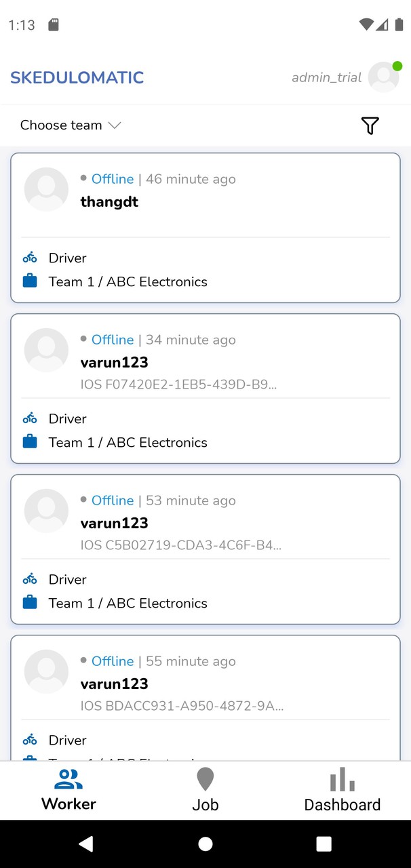Viewport: 411px width, 868px height.
Task: Click the Offline status dot on thangdt's card
Action: tap(83, 178)
